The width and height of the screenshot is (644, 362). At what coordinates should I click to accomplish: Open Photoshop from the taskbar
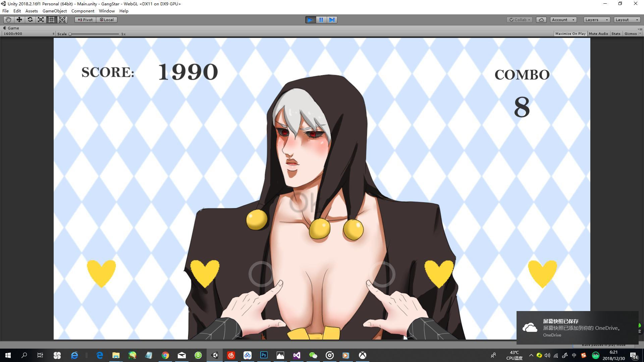[264, 355]
